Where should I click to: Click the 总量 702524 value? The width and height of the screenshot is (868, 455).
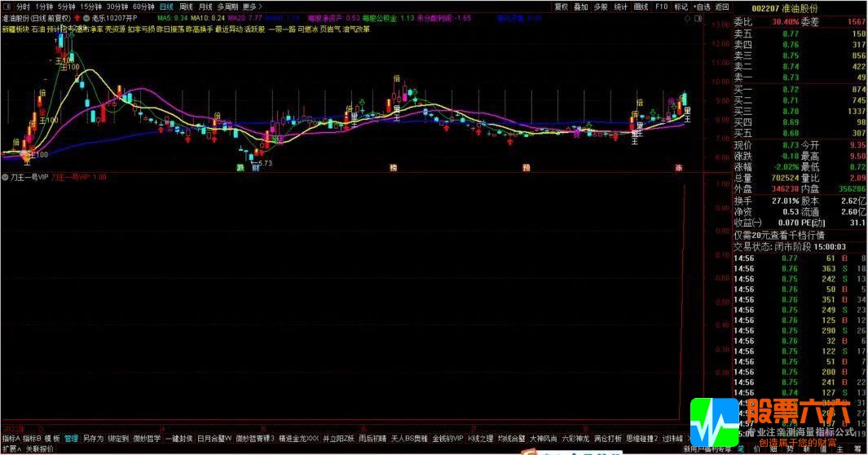coord(785,179)
